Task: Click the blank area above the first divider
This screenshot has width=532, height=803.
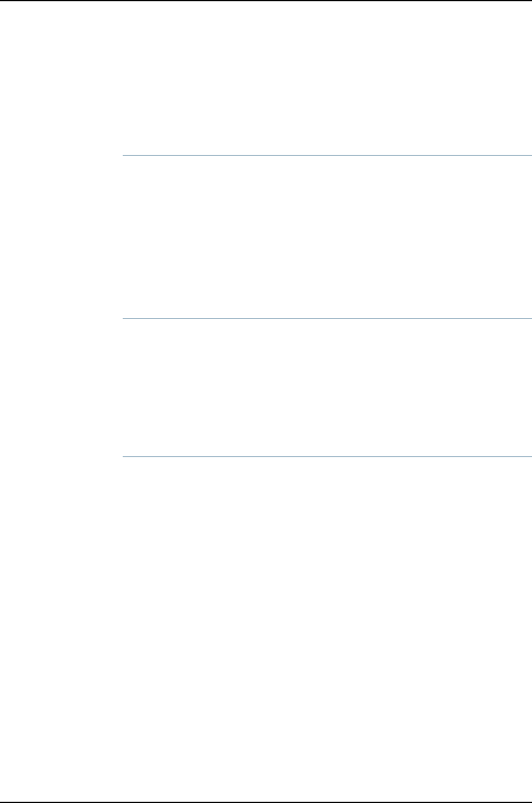Action: click(327, 78)
